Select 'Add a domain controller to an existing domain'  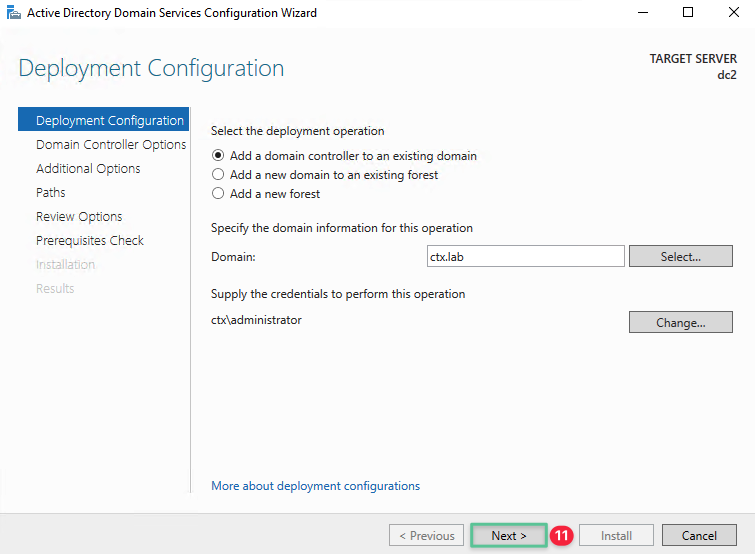pyautogui.click(x=218, y=156)
